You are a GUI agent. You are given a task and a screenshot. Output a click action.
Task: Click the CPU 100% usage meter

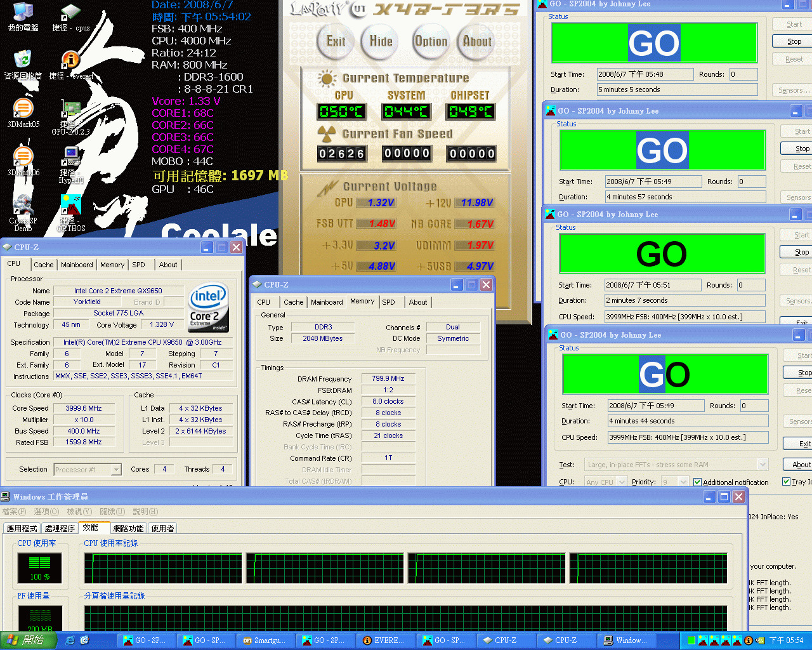pyautogui.click(x=39, y=568)
